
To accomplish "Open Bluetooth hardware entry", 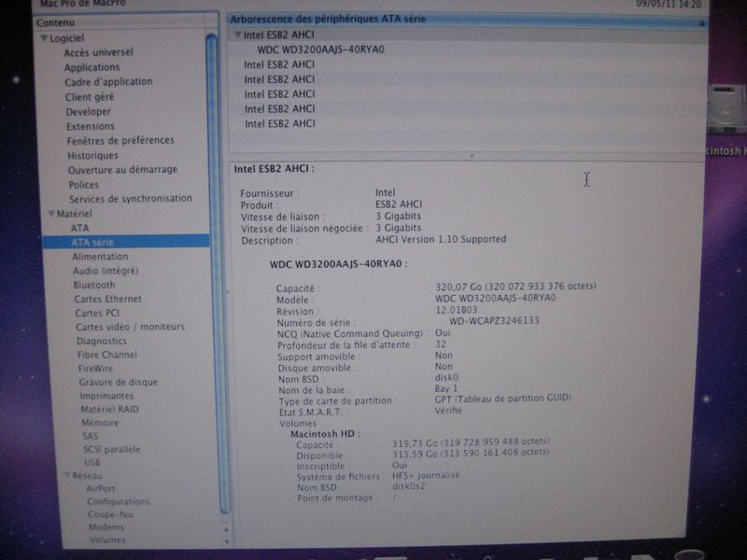I will 94,286.
